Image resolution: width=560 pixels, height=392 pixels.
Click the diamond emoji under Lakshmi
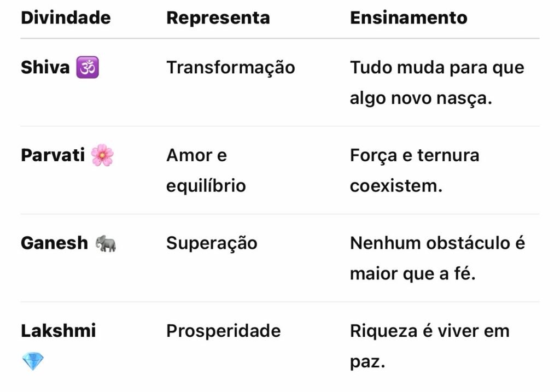(x=33, y=361)
